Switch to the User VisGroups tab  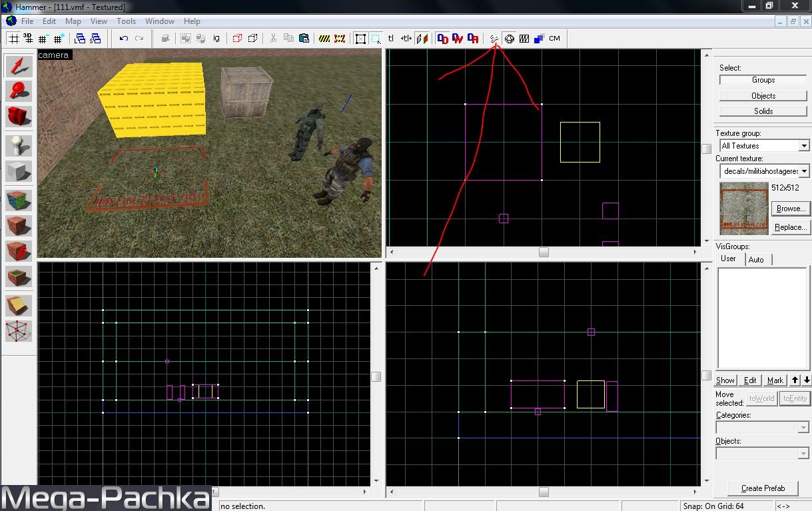[729, 258]
